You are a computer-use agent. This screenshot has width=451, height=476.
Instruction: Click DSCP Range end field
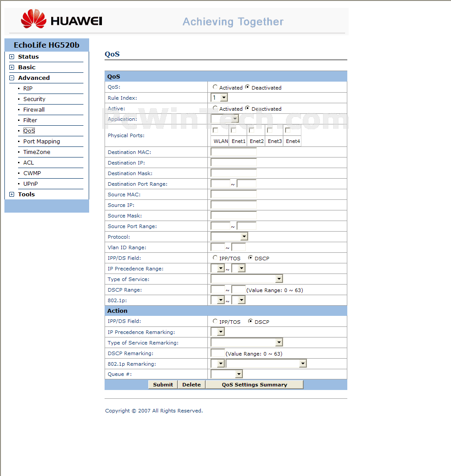click(238, 289)
